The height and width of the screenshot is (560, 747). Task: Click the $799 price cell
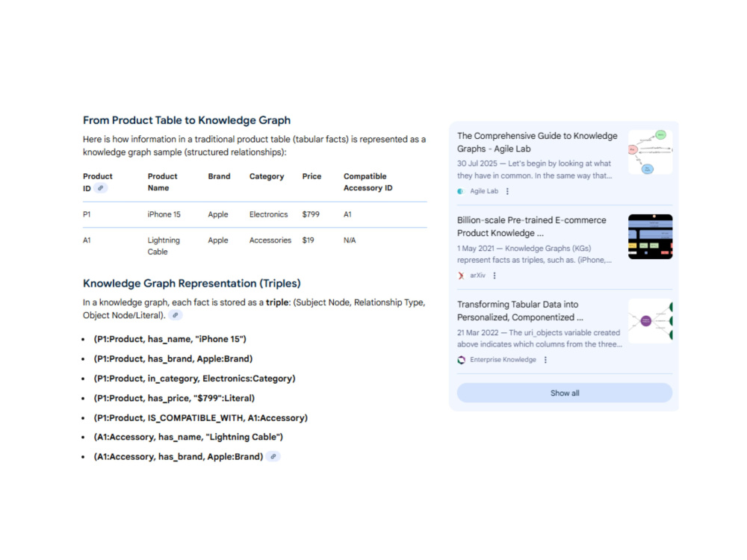coord(311,214)
